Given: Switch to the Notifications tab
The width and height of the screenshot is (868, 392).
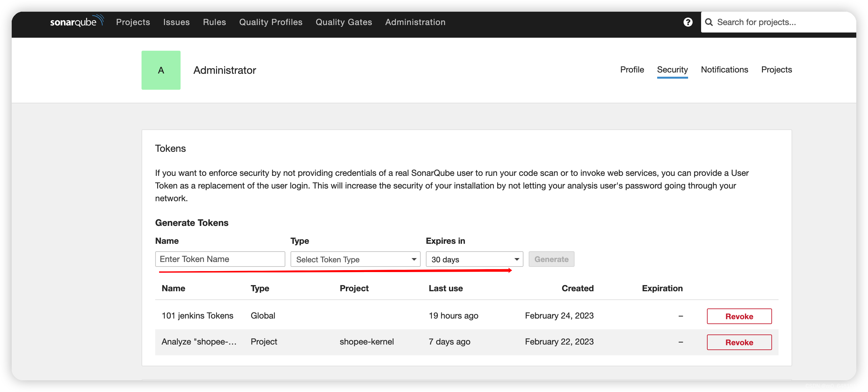Looking at the screenshot, I should coord(724,70).
